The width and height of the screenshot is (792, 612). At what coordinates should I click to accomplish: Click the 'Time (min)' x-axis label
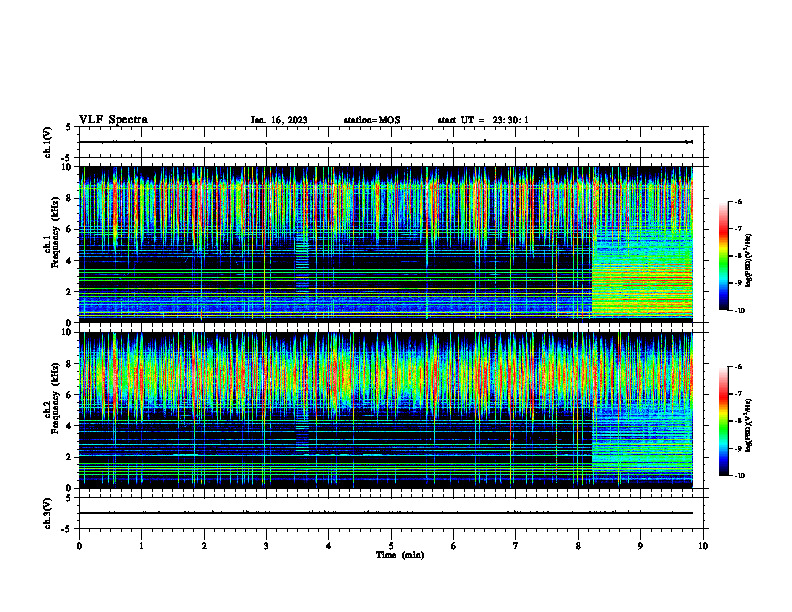tap(400, 555)
